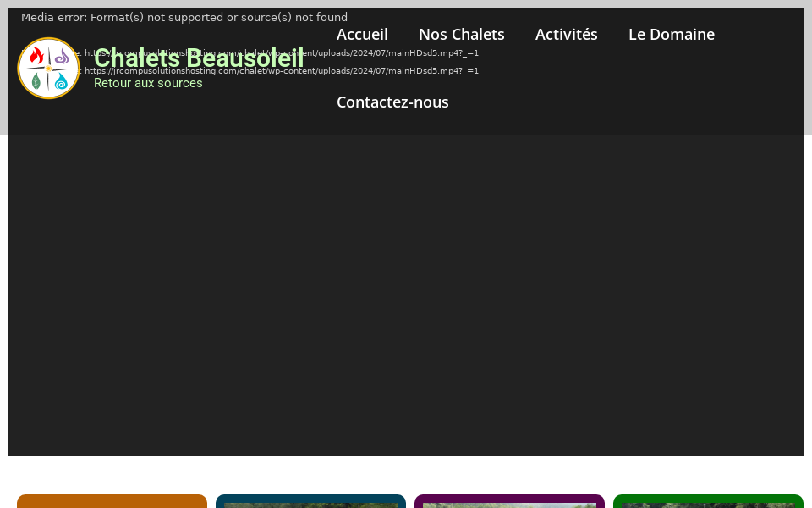
Task: Click the black video player area
Action: tap(406, 296)
